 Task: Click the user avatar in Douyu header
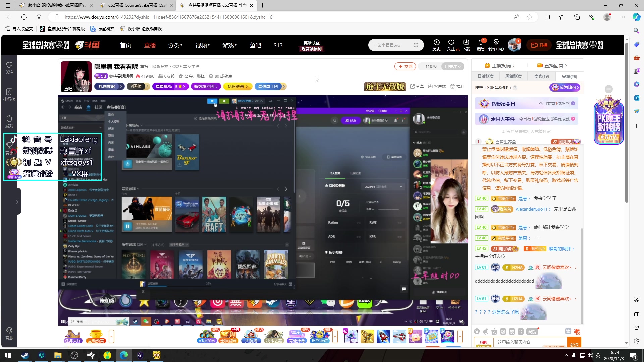(514, 45)
